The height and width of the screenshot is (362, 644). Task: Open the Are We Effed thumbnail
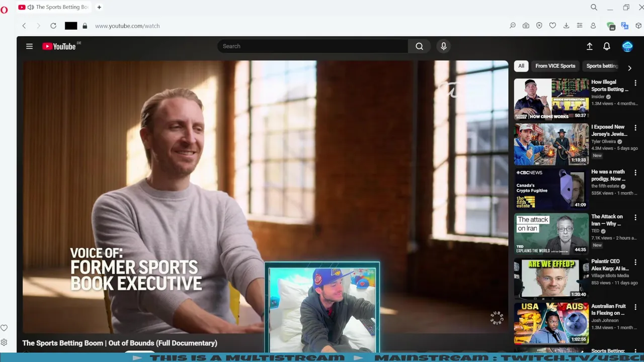point(551,279)
